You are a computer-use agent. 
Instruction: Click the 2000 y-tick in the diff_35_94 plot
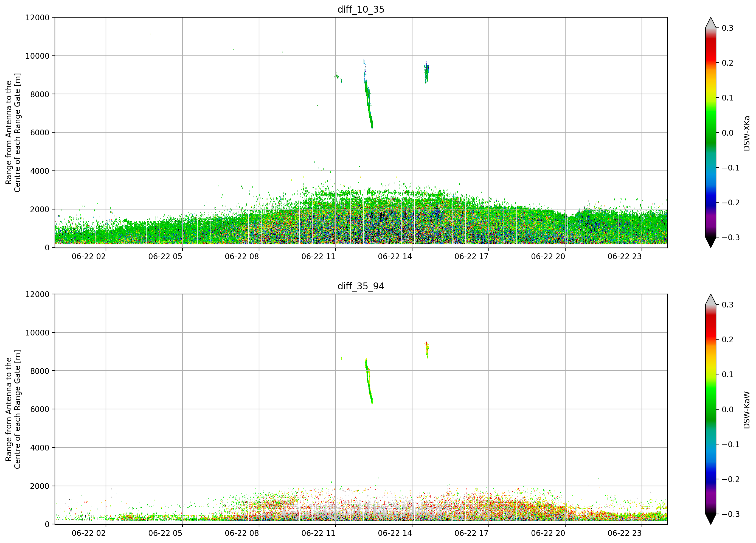tap(40, 486)
